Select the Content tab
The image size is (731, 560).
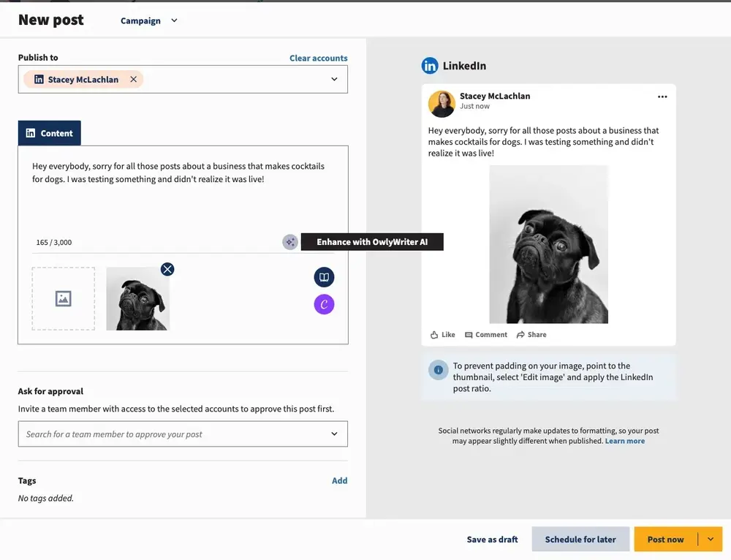click(x=49, y=132)
